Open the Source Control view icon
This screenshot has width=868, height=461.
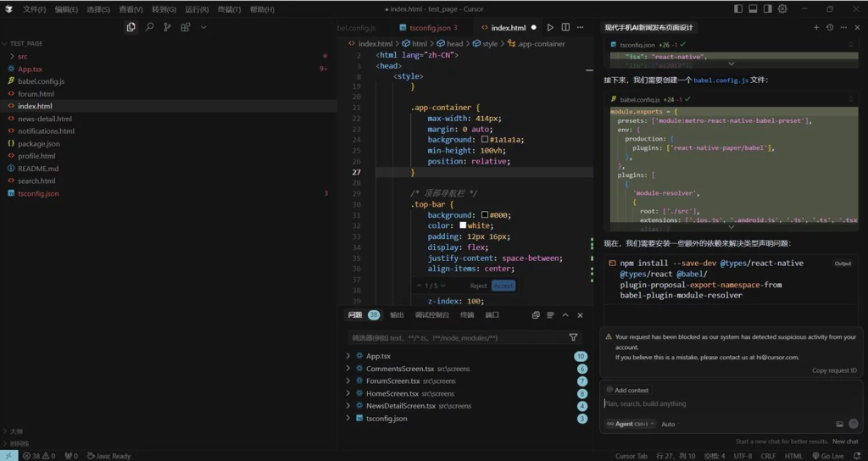167,27
